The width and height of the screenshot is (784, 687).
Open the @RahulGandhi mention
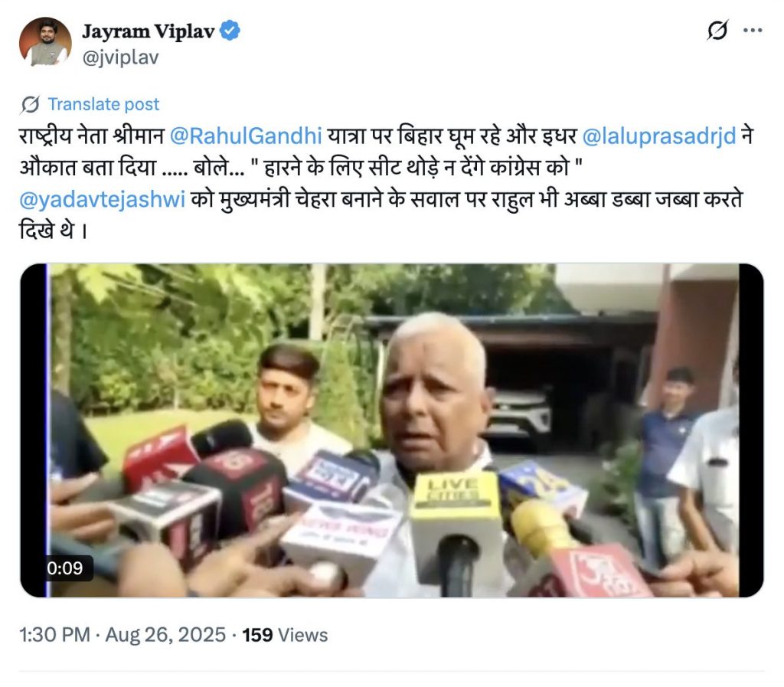(x=246, y=136)
